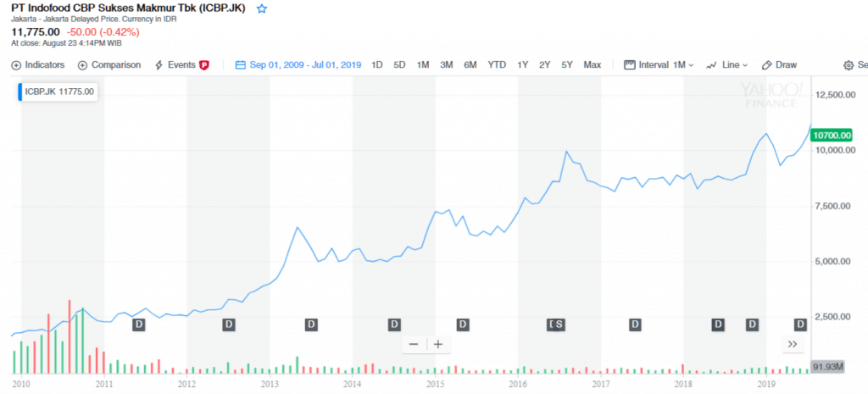
Task: Click the dividend marker in mid-2019
Action: (x=800, y=325)
